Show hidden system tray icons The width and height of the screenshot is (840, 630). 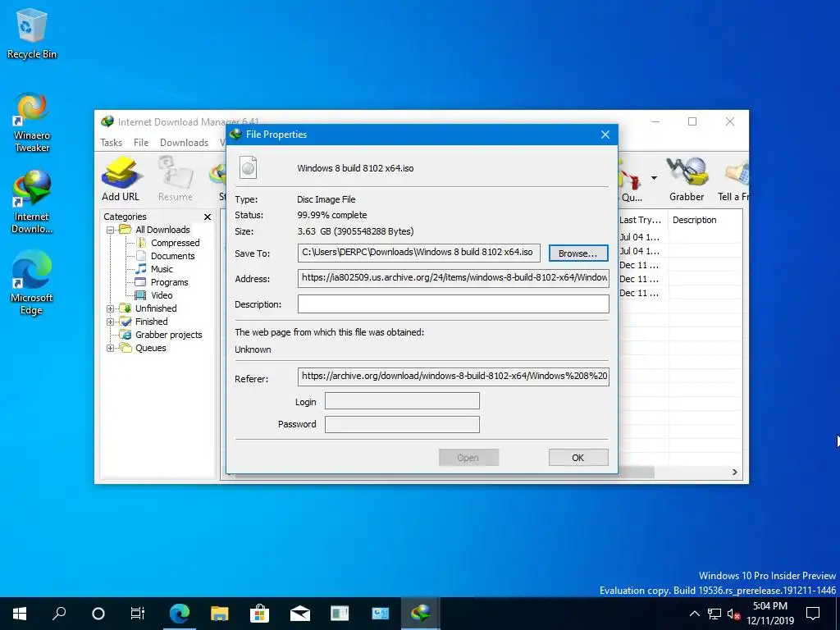[694, 614]
